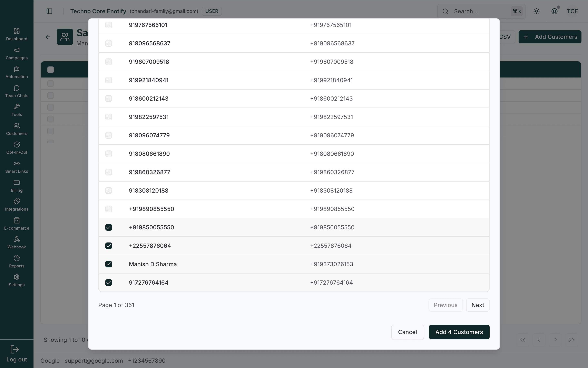Click the Log out icon
Viewport: 588px width, 368px height.
pyautogui.click(x=14, y=350)
